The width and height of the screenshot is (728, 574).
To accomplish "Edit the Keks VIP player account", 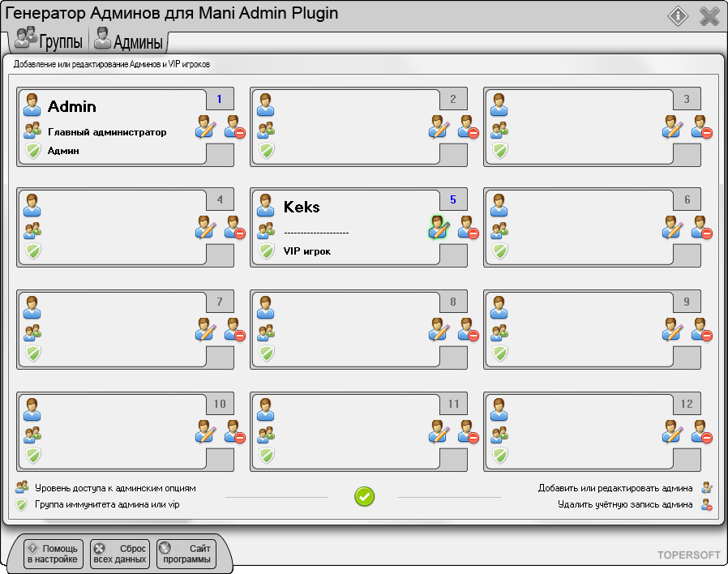I will tap(439, 227).
